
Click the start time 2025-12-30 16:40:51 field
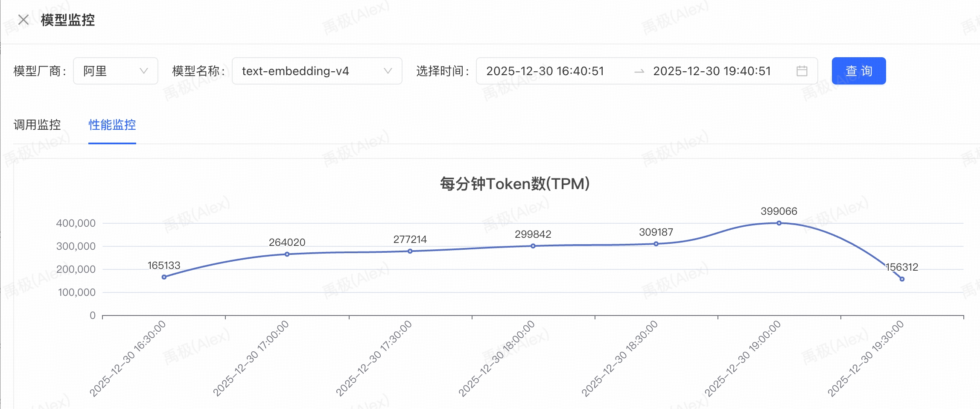[x=545, y=71]
